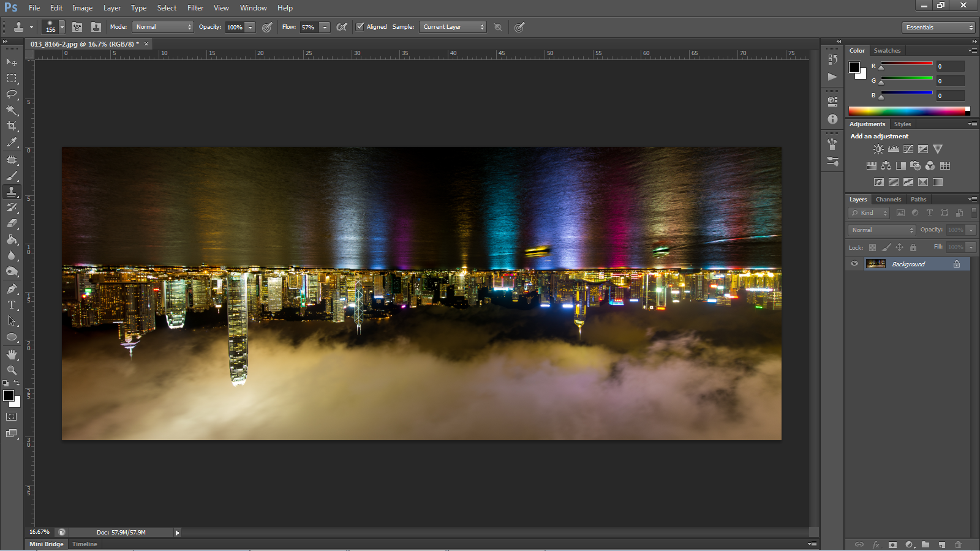980x551 pixels.
Task: Select the Eyedropper tool
Action: pos(12,142)
